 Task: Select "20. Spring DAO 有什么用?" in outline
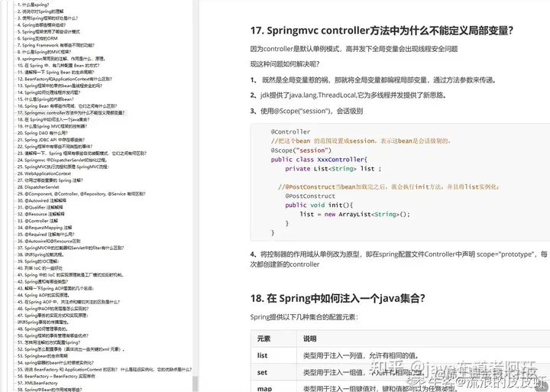click(x=43, y=133)
